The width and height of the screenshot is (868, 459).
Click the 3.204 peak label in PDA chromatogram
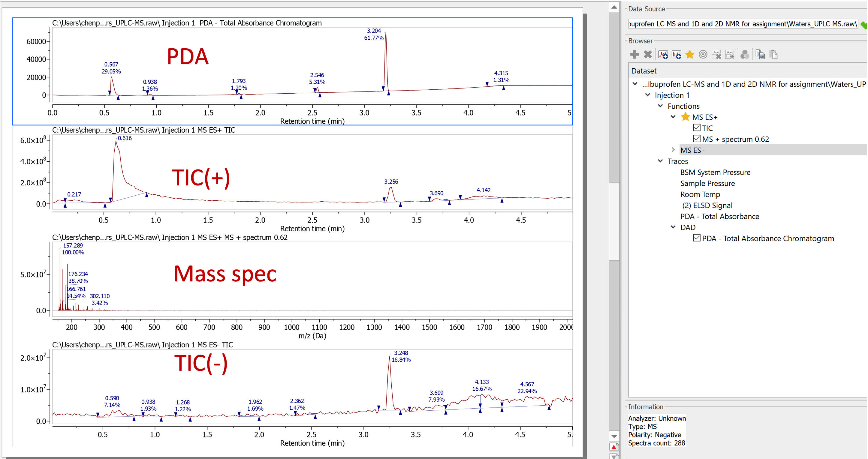pyautogui.click(x=374, y=31)
